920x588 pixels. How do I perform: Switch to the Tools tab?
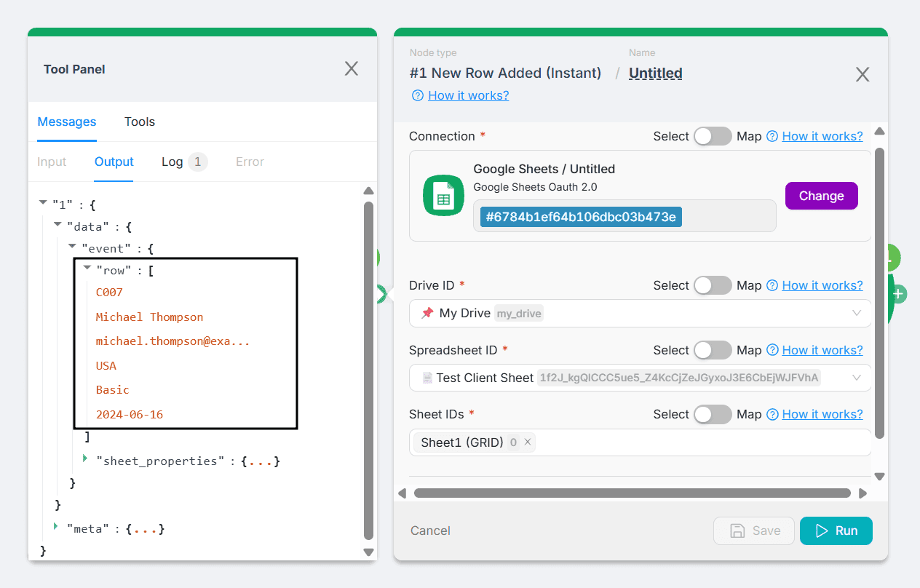(x=139, y=122)
